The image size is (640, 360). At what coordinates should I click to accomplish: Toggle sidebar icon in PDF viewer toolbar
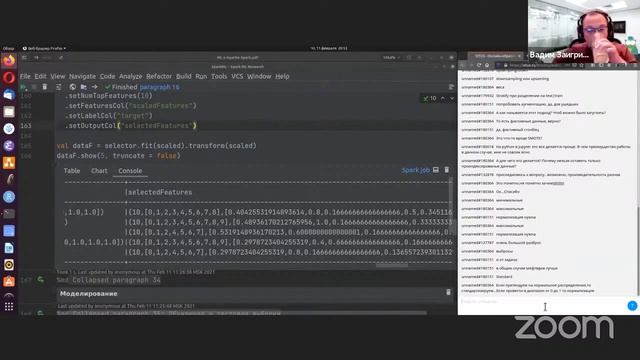[24, 58]
